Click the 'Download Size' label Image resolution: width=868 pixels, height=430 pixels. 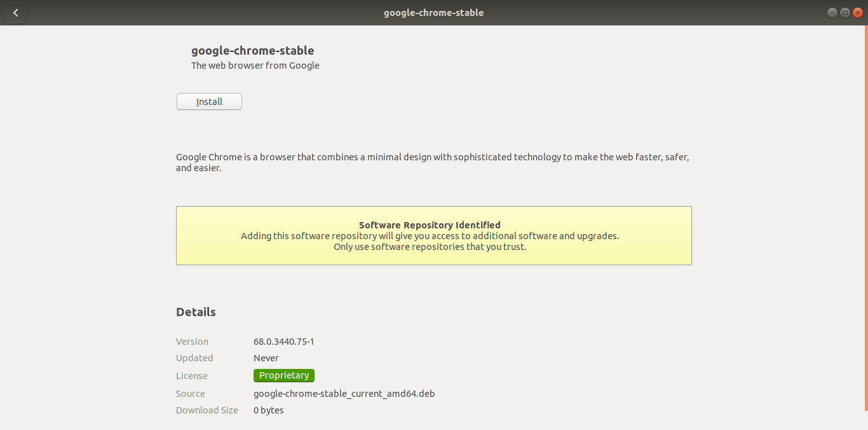(207, 410)
